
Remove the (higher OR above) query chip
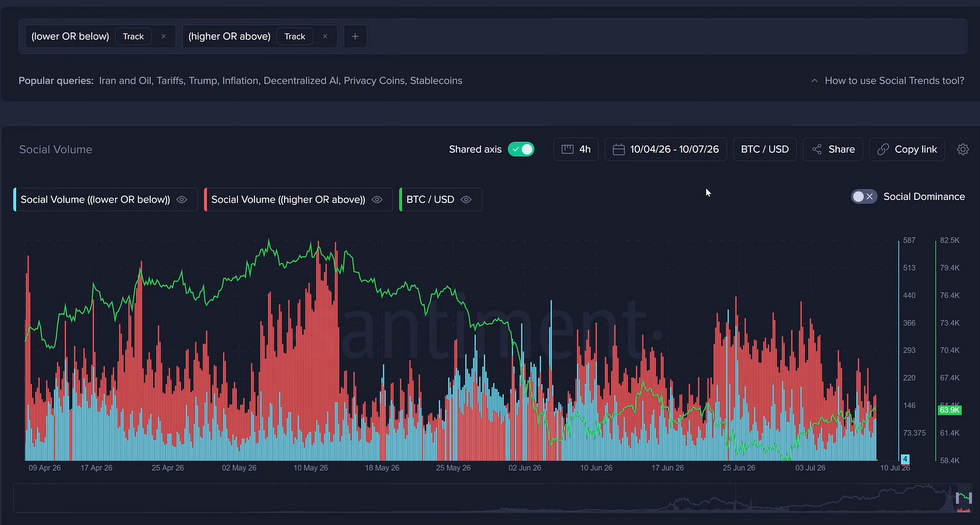coord(325,36)
